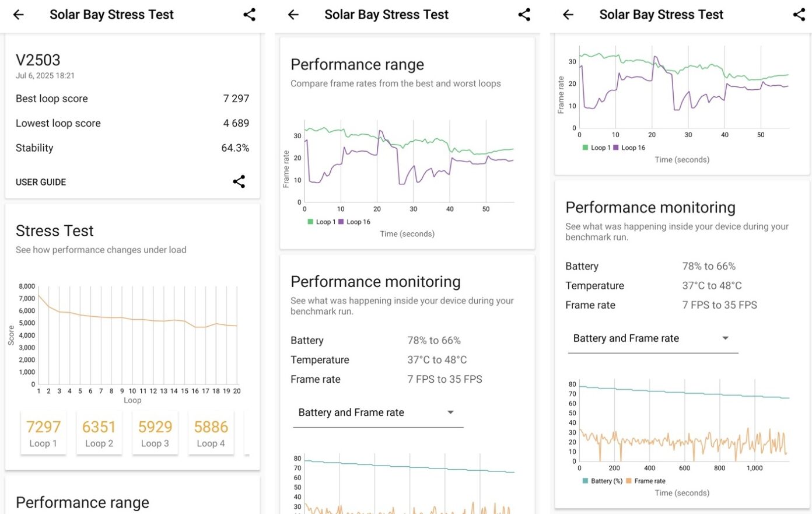Viewport: 812px width, 514px height.
Task: Toggle Loop 16 legend in right chart
Action: 629,148
